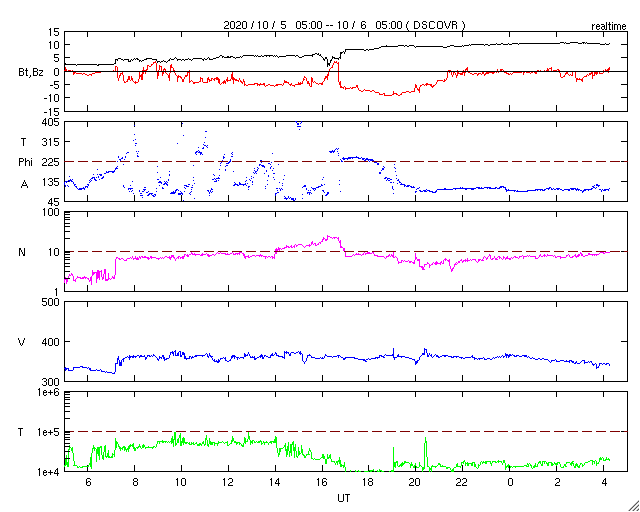Click the '500' velocity axis value
This screenshot has height=512, width=640.
click(51, 302)
